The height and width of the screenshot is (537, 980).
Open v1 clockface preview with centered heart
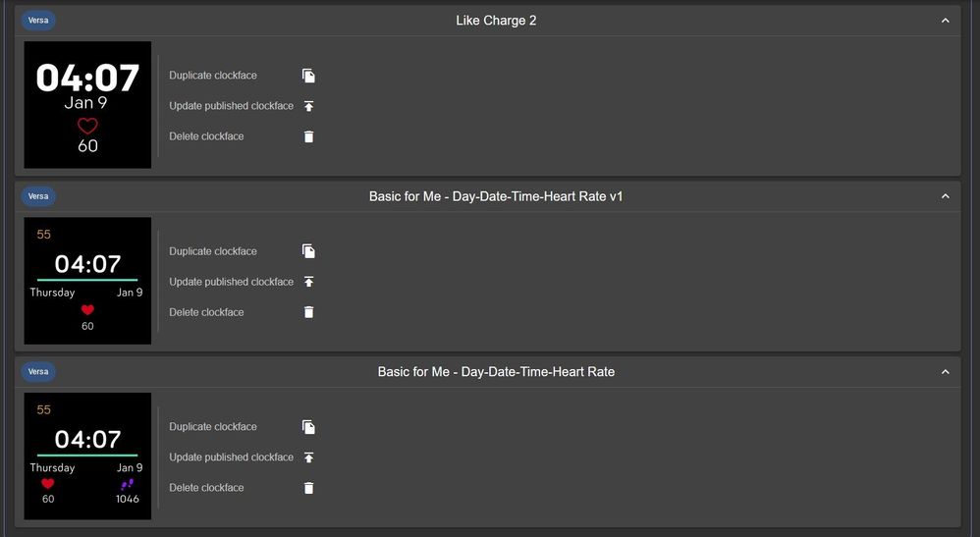(87, 281)
